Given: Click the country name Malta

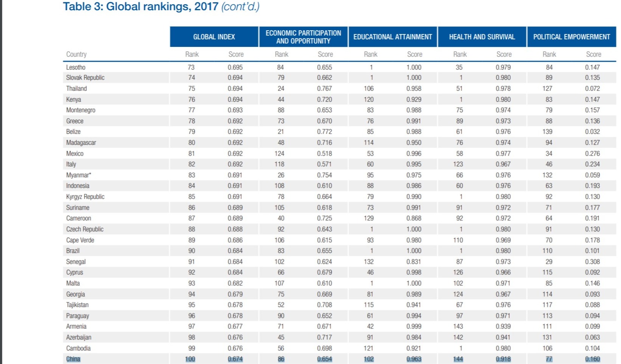Looking at the screenshot, I should [73, 283].
